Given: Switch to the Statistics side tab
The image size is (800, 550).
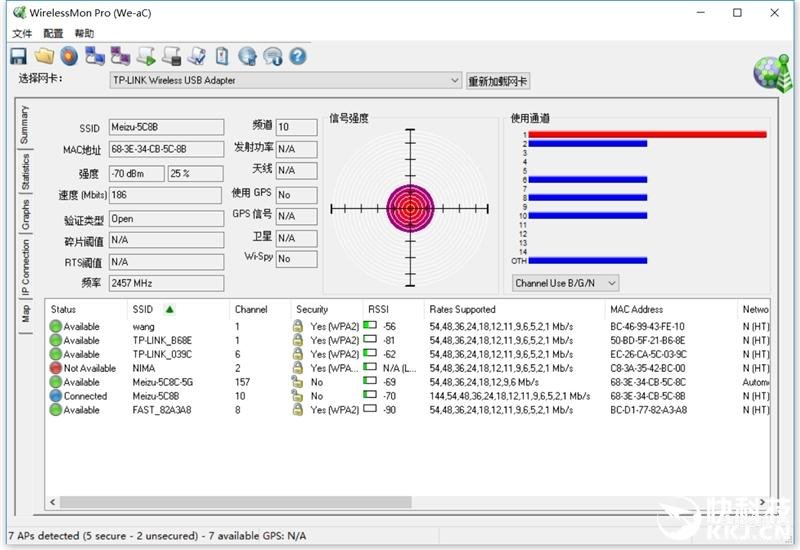Looking at the screenshot, I should 25,172.
